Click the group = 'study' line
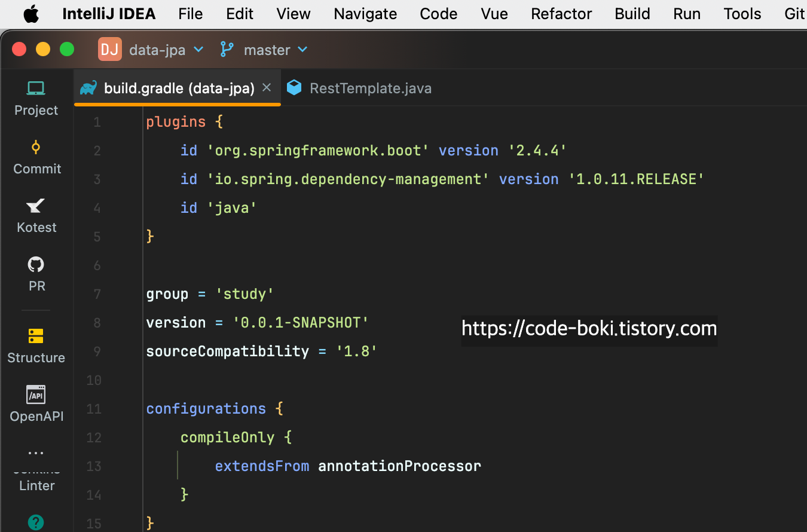This screenshot has width=807, height=532. click(x=210, y=294)
